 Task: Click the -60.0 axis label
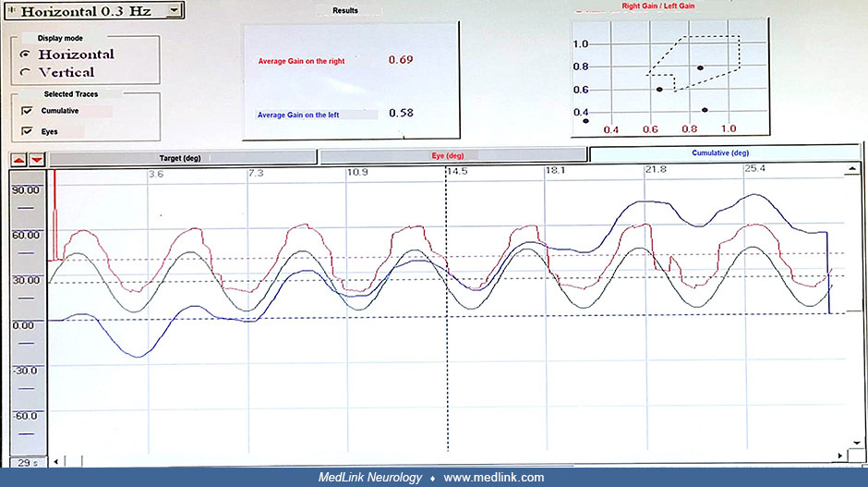click(26, 416)
